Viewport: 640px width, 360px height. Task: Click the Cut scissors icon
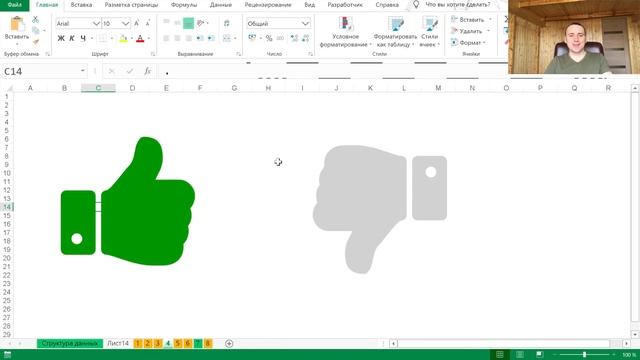tap(36, 20)
